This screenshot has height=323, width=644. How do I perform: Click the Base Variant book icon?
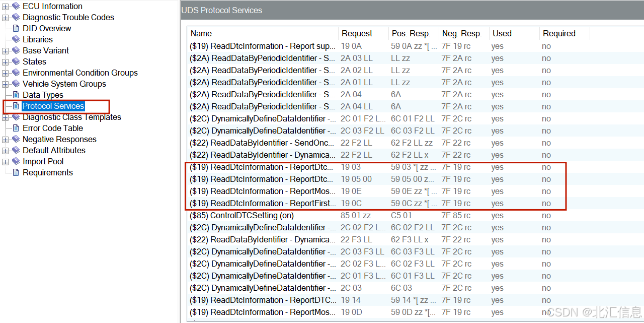16,50
